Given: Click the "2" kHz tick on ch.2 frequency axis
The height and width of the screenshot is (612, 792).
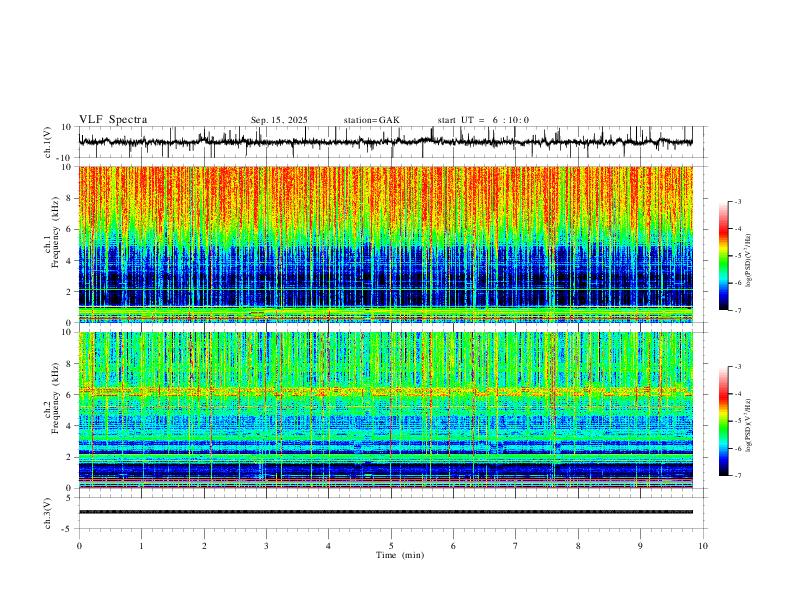Looking at the screenshot, I should click(70, 457).
